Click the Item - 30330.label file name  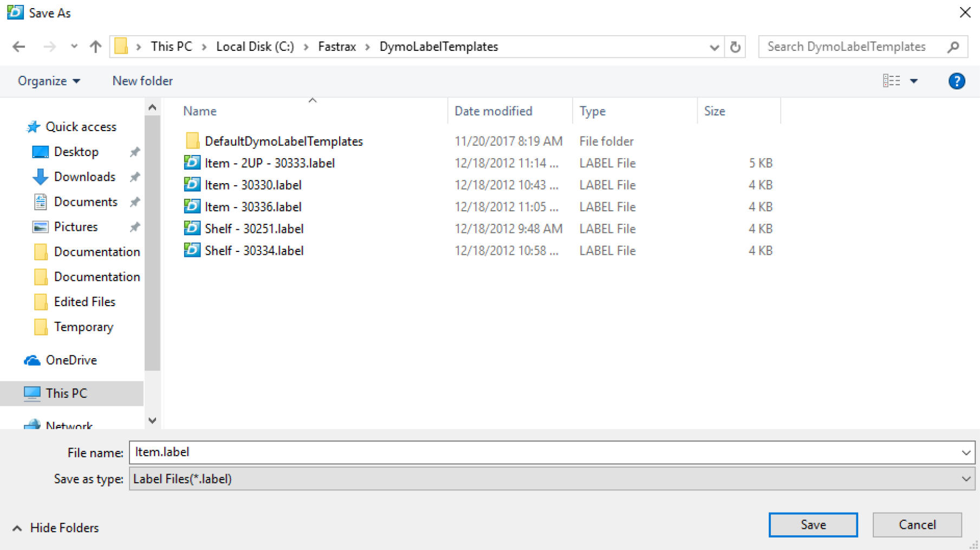(253, 185)
